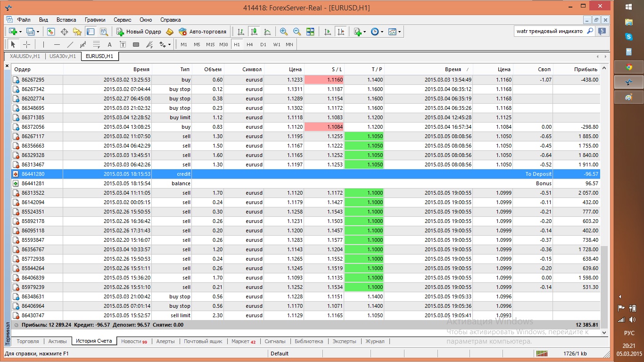Click the zoom in magnifier icon
This screenshot has width=644, height=362.
284,32
